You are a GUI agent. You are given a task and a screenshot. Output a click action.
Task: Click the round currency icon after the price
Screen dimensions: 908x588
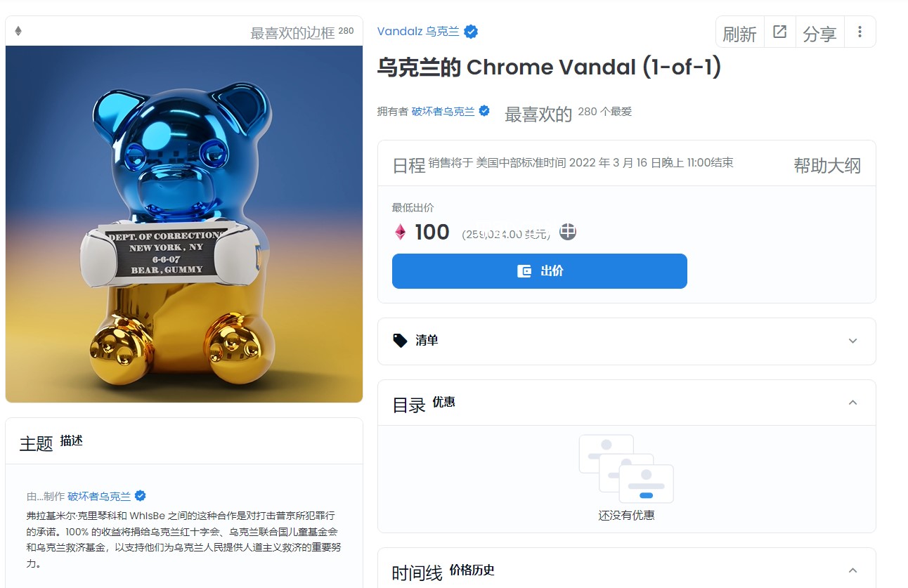(x=568, y=232)
